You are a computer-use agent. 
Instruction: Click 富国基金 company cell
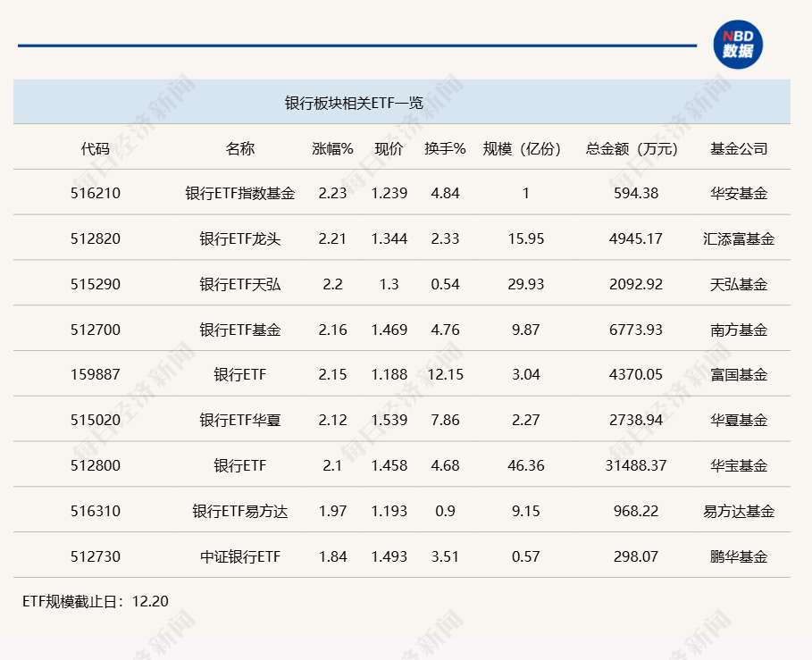click(x=739, y=374)
